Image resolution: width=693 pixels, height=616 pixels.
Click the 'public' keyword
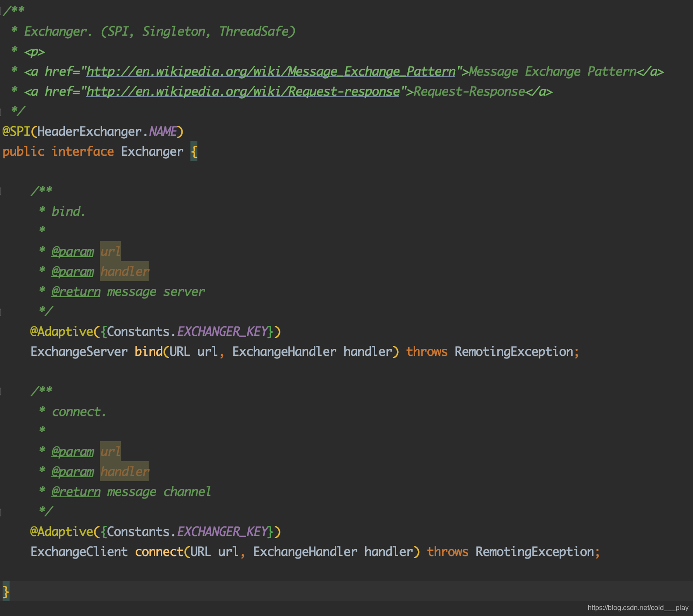point(23,152)
